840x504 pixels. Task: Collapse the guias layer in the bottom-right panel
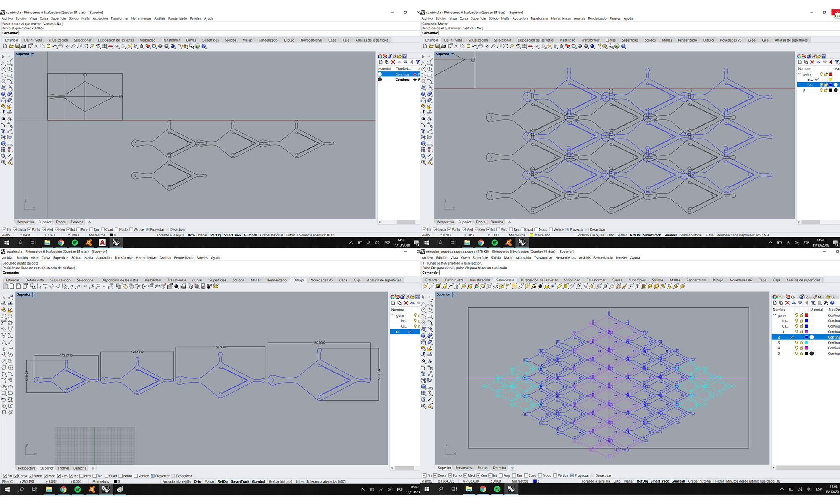[x=774, y=315]
